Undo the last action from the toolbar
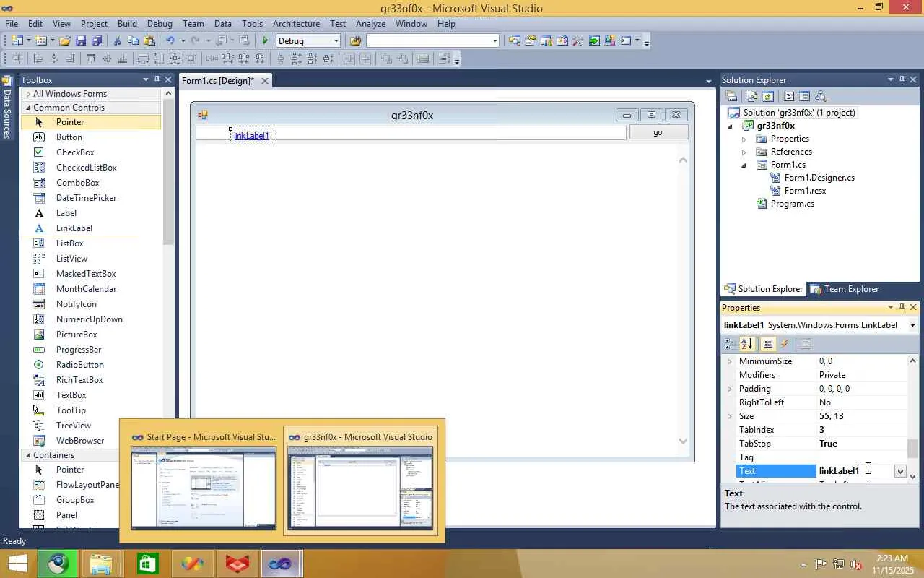Screen dimensions: 924x578 170,41
